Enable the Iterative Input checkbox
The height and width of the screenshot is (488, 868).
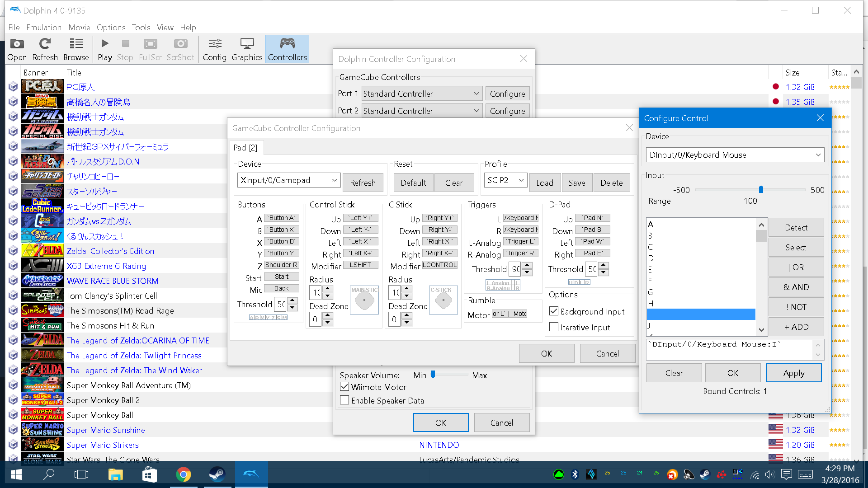(554, 327)
